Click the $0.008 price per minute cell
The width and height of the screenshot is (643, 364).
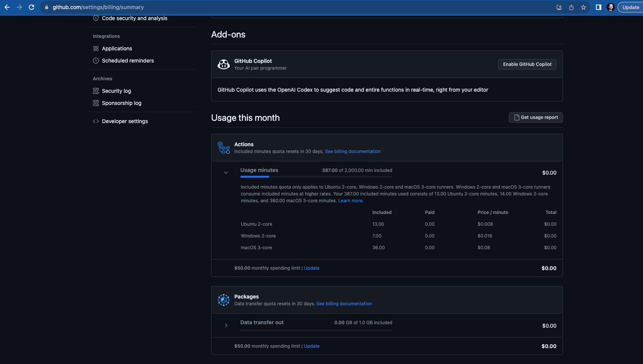coord(485,224)
